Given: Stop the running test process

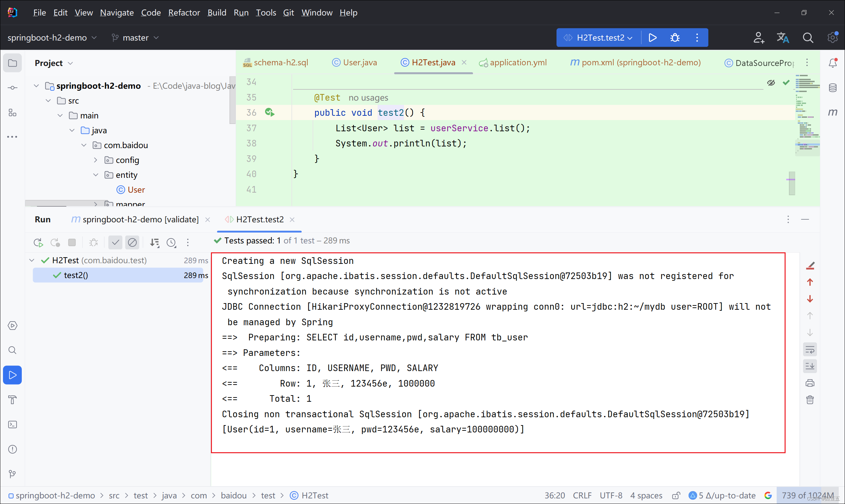Looking at the screenshot, I should pos(72,242).
